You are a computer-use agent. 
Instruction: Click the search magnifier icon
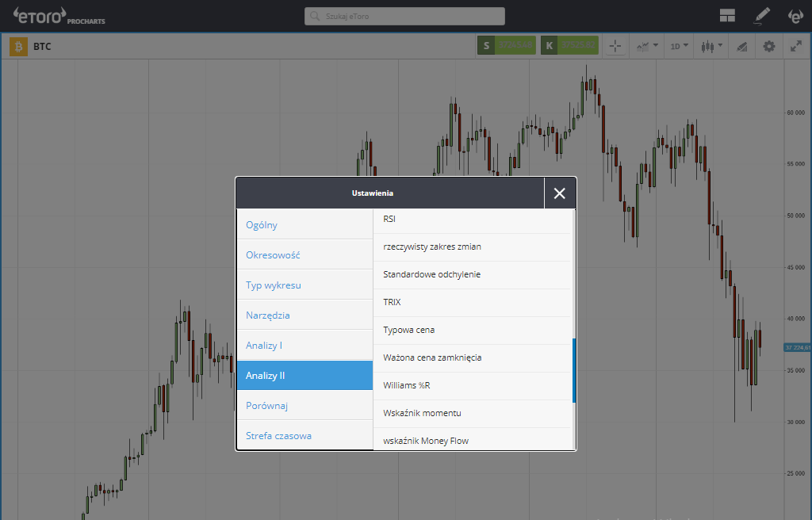coord(314,16)
